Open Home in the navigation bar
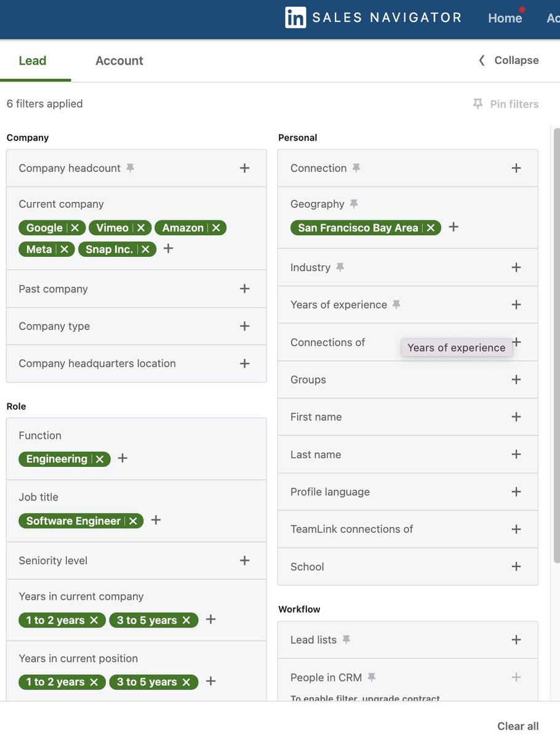 (505, 18)
